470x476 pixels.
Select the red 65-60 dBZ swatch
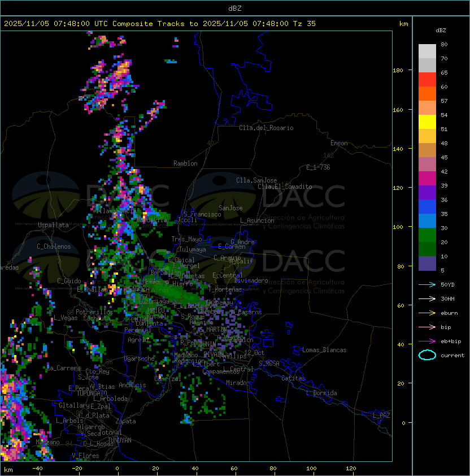coord(427,80)
